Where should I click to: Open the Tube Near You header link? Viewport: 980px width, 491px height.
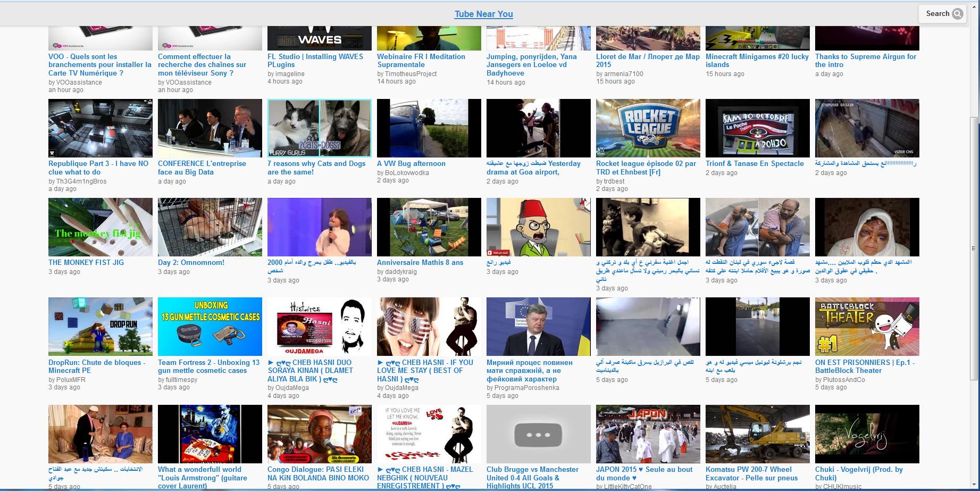pos(483,14)
